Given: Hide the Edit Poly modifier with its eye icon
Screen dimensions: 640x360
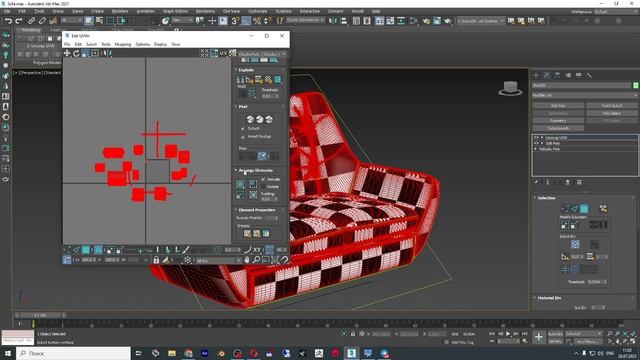Looking at the screenshot, I should pyautogui.click(x=536, y=143).
